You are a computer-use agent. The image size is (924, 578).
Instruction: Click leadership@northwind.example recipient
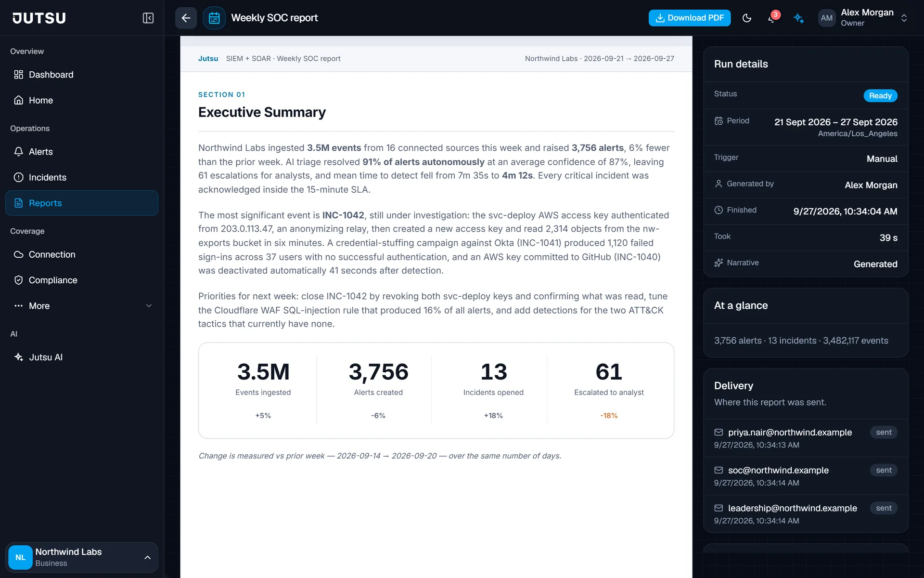click(792, 508)
